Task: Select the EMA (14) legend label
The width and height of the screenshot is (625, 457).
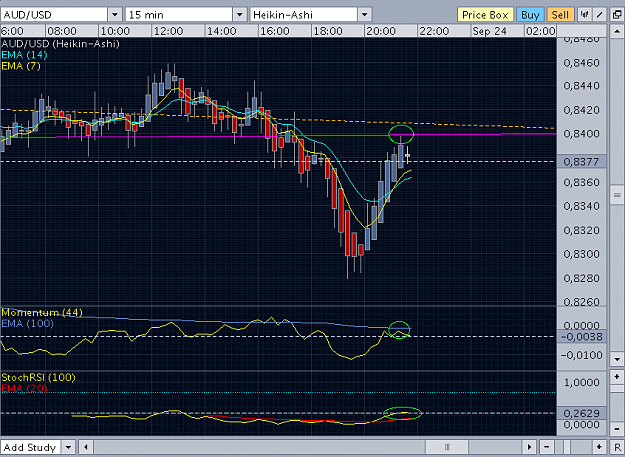Action: coord(24,55)
